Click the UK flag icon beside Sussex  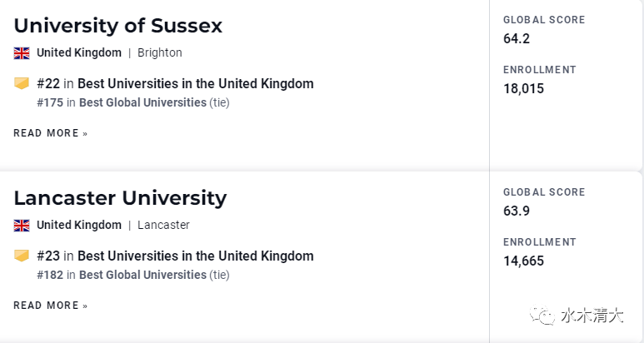(22, 53)
